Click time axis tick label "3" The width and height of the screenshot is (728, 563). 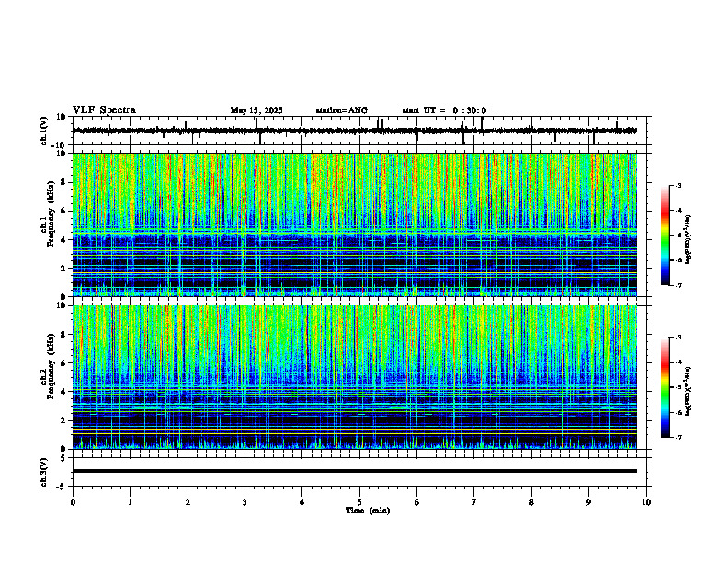(x=245, y=502)
